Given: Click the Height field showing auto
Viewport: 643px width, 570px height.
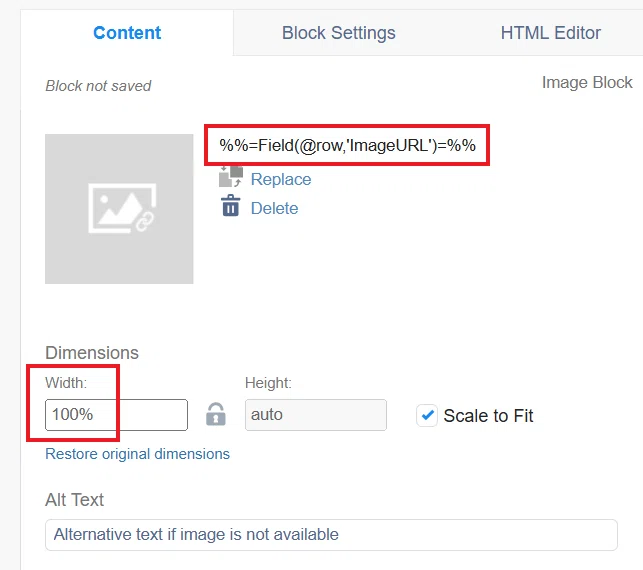Looking at the screenshot, I should pos(316,415).
